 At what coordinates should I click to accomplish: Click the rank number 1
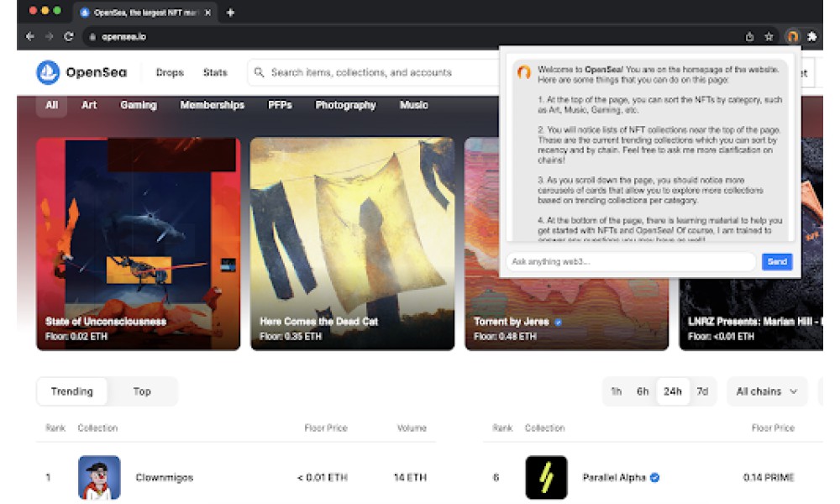(x=48, y=477)
